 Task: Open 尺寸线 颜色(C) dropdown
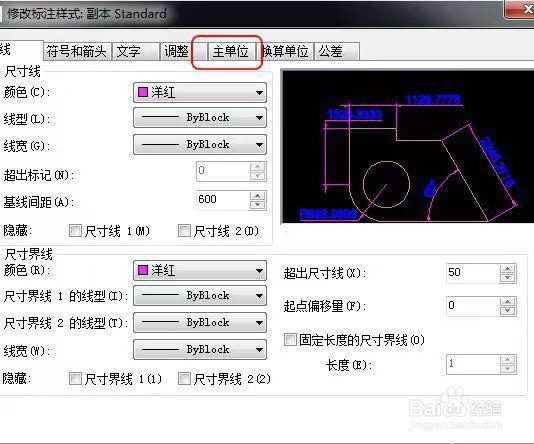(200, 92)
